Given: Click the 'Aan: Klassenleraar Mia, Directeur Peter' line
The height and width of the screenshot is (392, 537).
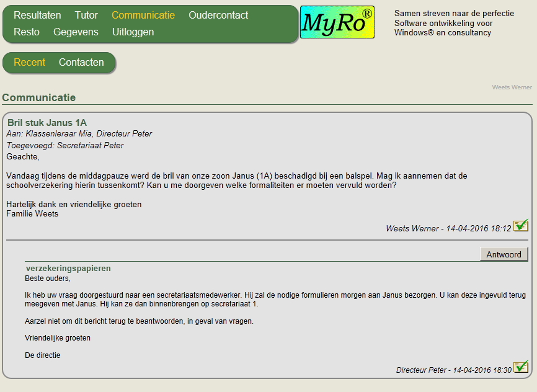Looking at the screenshot, I should [x=79, y=133].
